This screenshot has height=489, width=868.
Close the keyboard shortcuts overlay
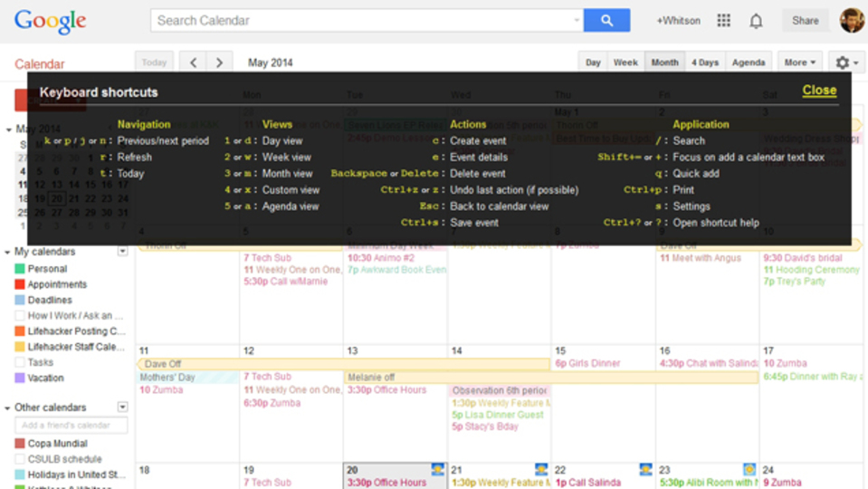coord(819,91)
